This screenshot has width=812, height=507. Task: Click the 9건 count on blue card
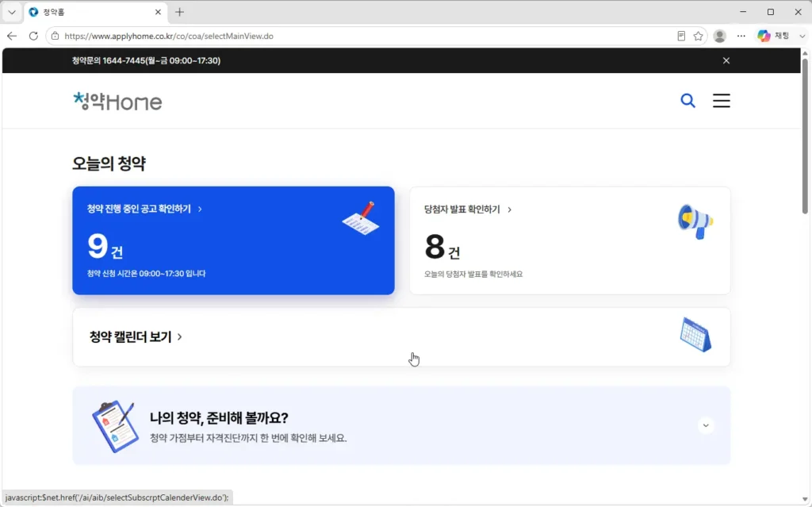point(105,247)
